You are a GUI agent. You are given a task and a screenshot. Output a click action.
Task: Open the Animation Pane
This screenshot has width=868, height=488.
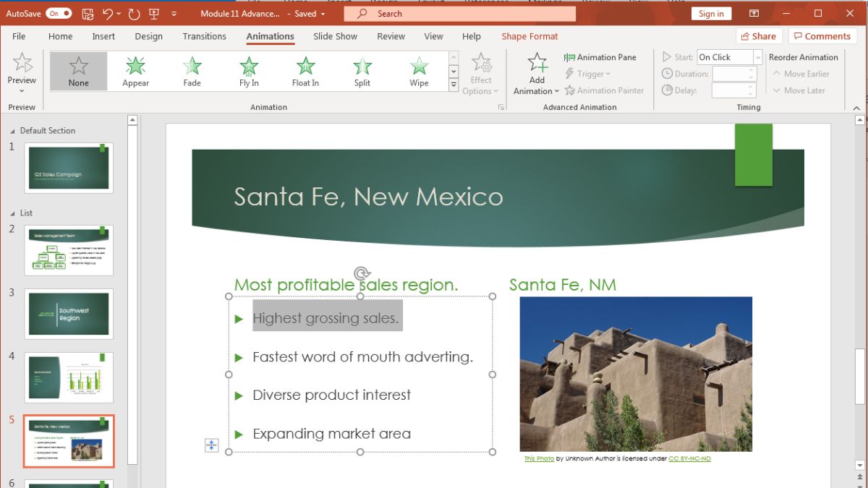click(x=600, y=56)
